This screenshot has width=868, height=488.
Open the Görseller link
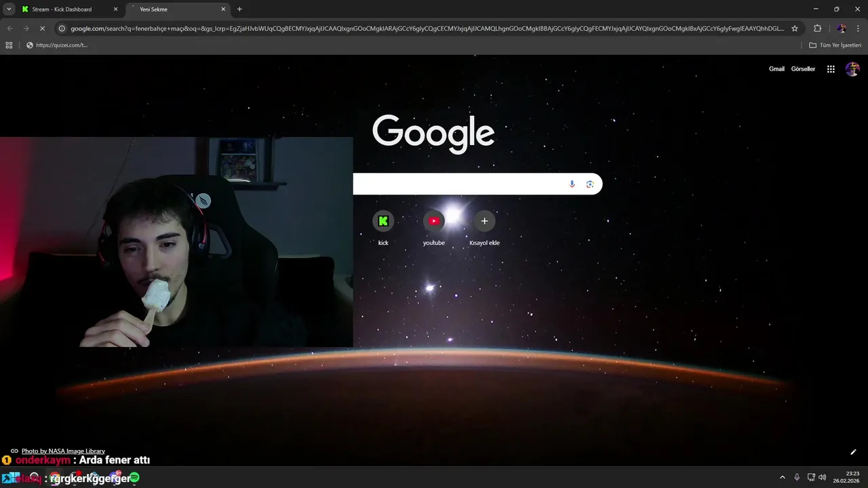click(x=803, y=69)
